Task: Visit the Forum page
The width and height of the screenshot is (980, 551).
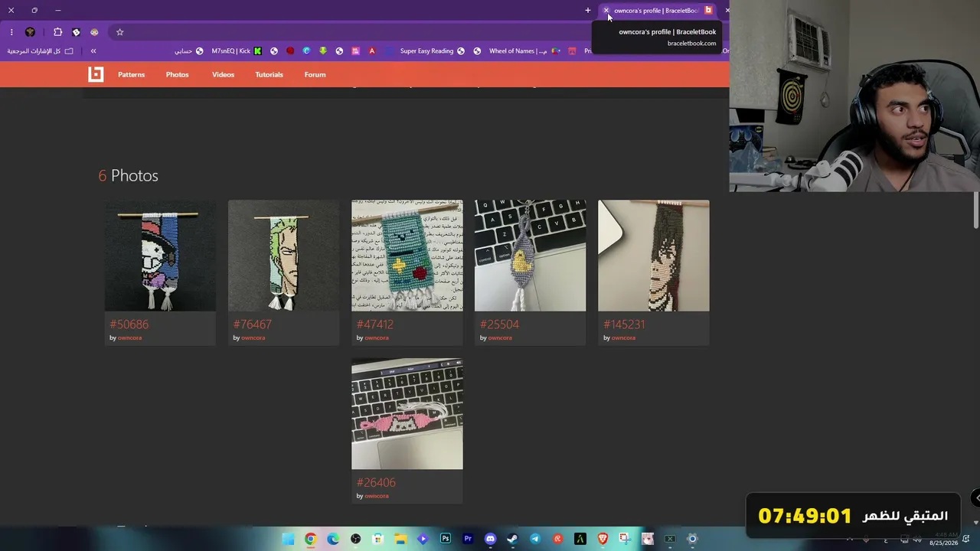Action: click(x=315, y=74)
